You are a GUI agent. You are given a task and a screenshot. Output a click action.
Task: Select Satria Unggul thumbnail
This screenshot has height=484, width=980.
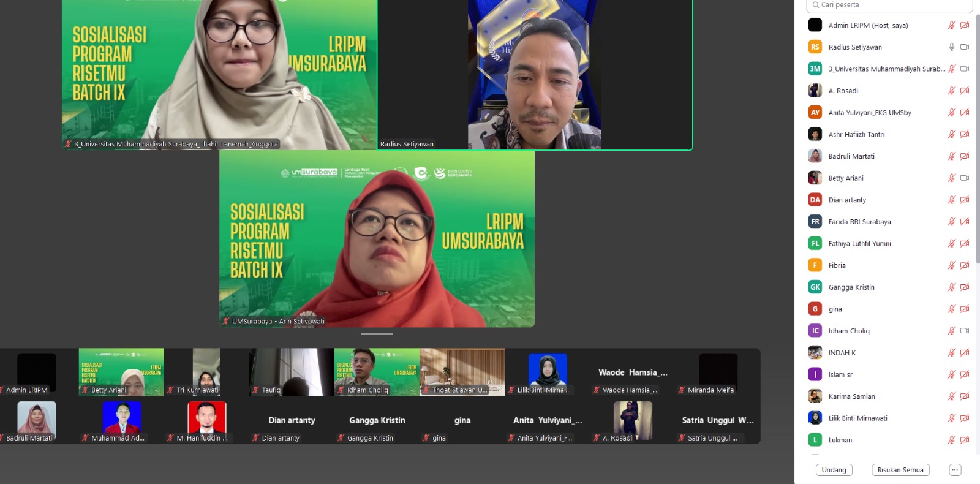(718, 422)
